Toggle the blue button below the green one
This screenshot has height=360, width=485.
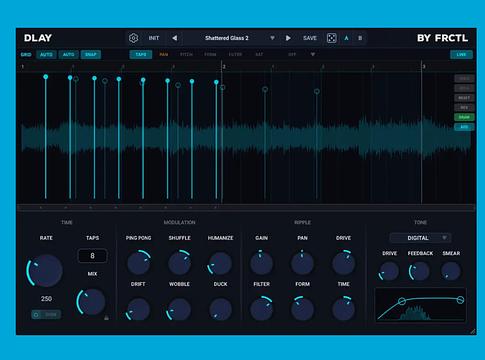pos(464,127)
